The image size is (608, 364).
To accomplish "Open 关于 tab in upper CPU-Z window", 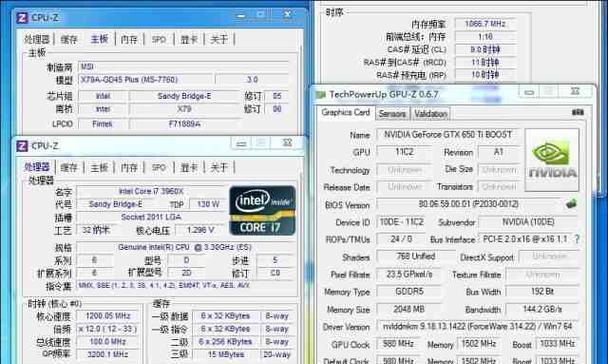I will pyautogui.click(x=219, y=39).
